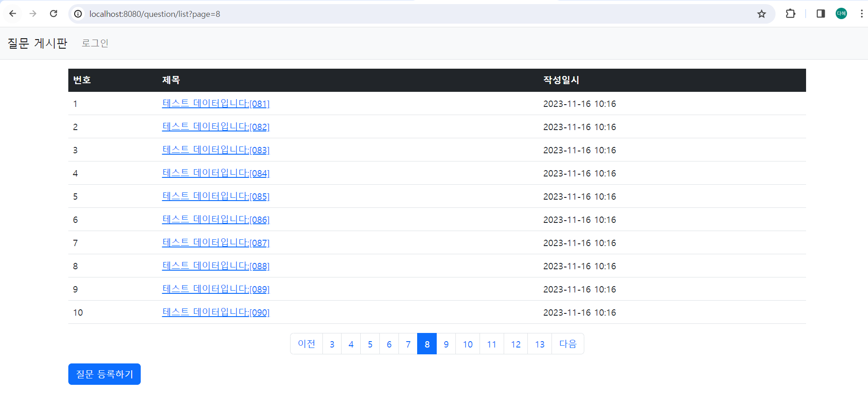868x393 pixels.
Task: Open the post 테스트 데이터입니다:[089]
Action: [x=216, y=289]
